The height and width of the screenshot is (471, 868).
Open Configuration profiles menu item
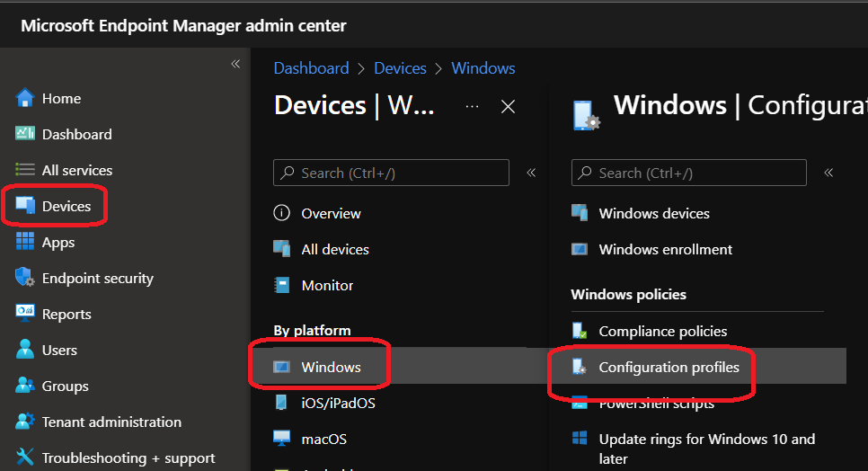pyautogui.click(x=669, y=367)
